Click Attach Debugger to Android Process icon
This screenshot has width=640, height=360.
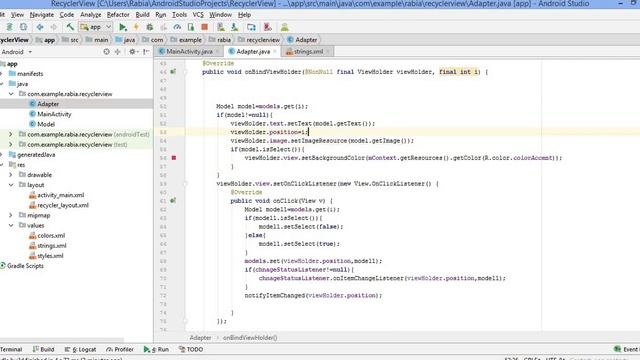pos(191,27)
